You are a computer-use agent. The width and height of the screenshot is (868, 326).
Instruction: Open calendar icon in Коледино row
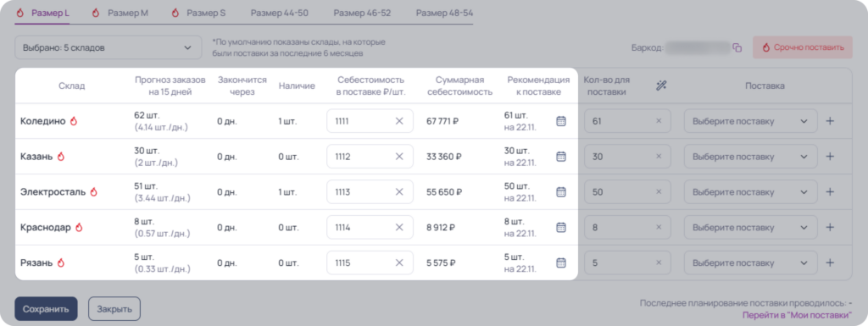561,121
